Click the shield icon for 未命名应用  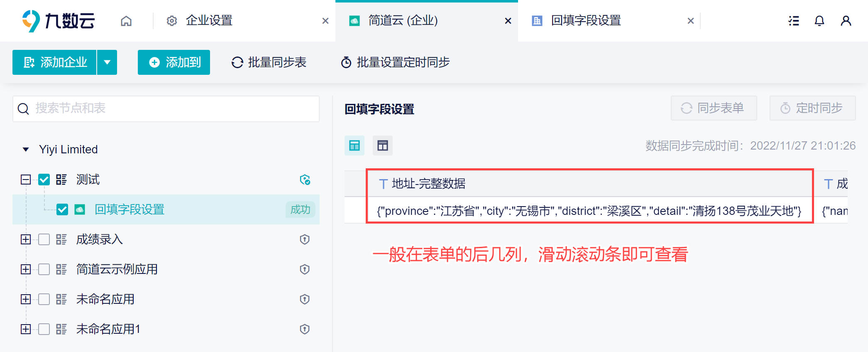(x=305, y=299)
